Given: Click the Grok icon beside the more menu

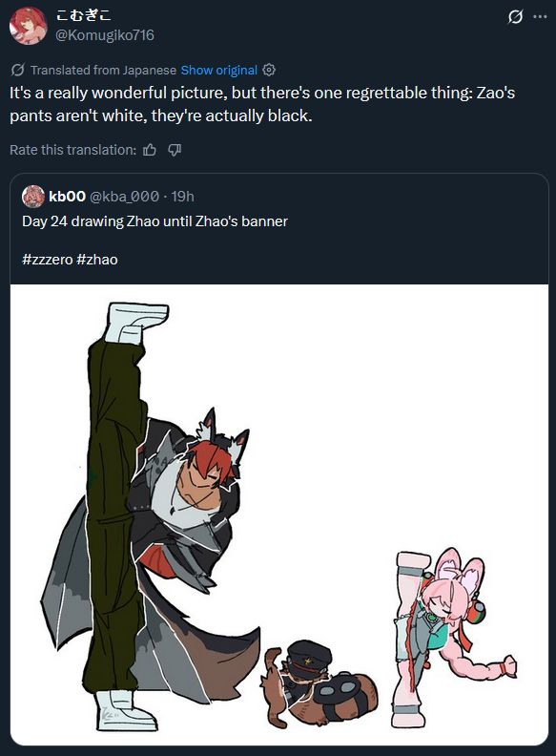Looking at the screenshot, I should coord(515,17).
